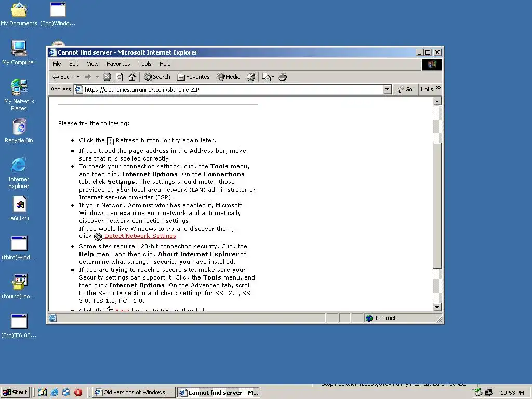The image size is (532, 399).
Task: Select the (fourth)roo... desktop icon
Action: point(19,287)
